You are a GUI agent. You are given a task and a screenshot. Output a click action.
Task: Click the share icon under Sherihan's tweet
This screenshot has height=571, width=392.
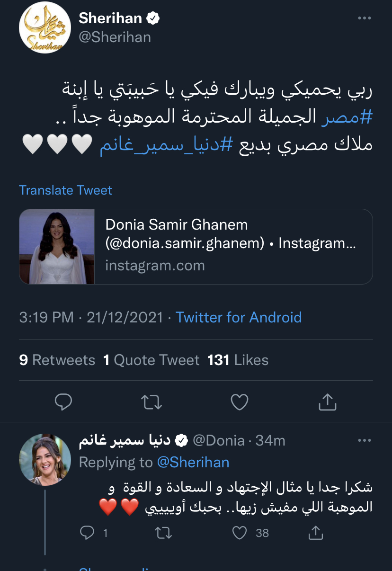click(327, 402)
